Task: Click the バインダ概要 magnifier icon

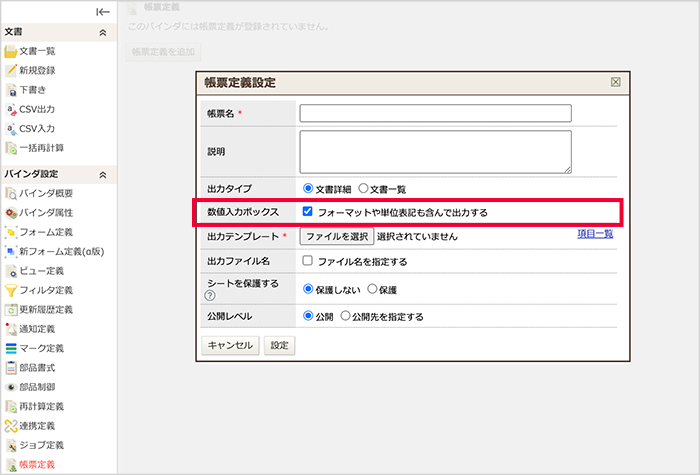Action: coord(11,193)
